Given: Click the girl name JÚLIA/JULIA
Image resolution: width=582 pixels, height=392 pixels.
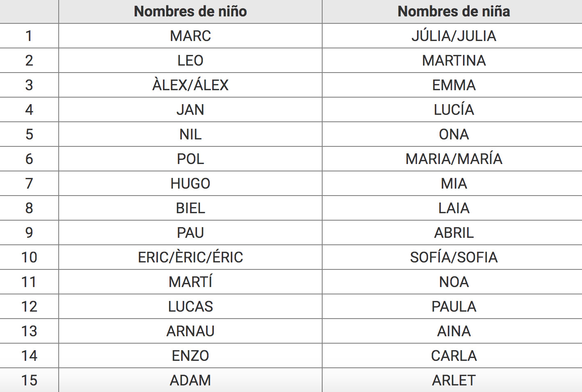Looking at the screenshot, I should tap(454, 36).
